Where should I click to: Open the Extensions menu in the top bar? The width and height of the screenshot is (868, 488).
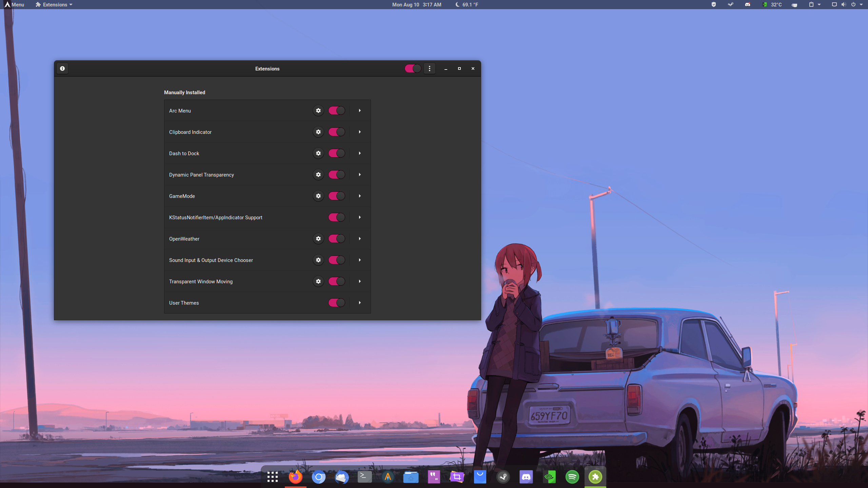click(54, 4)
